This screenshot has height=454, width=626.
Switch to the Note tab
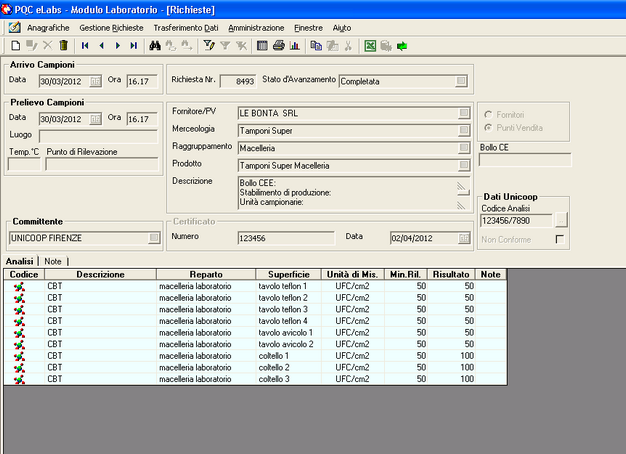(x=54, y=260)
